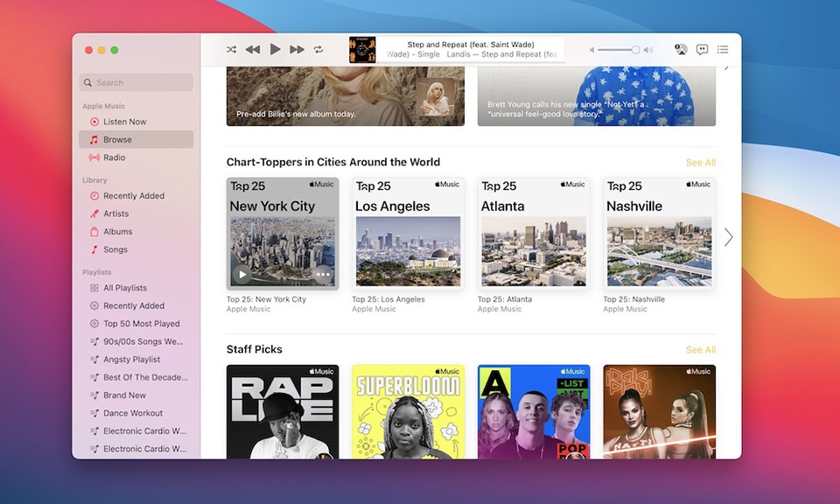Click the Dance Workout playlist icon
The width and height of the screenshot is (840, 504).
coord(94,413)
